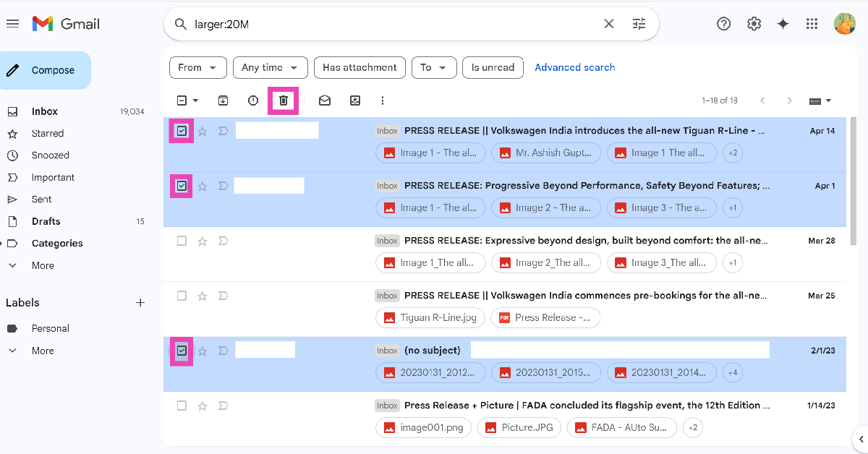Screen dimensions: 868x454
Task: Open the Gemini sparkle icon
Action: (783, 24)
